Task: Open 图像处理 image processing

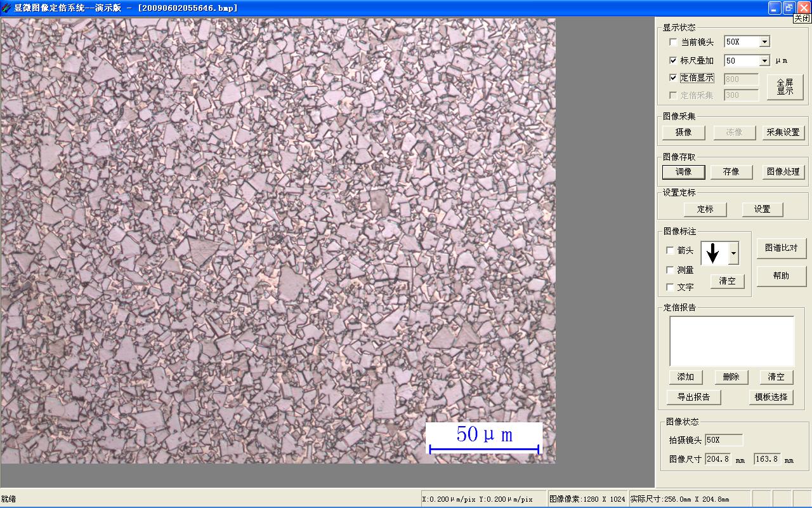Action: click(x=783, y=172)
